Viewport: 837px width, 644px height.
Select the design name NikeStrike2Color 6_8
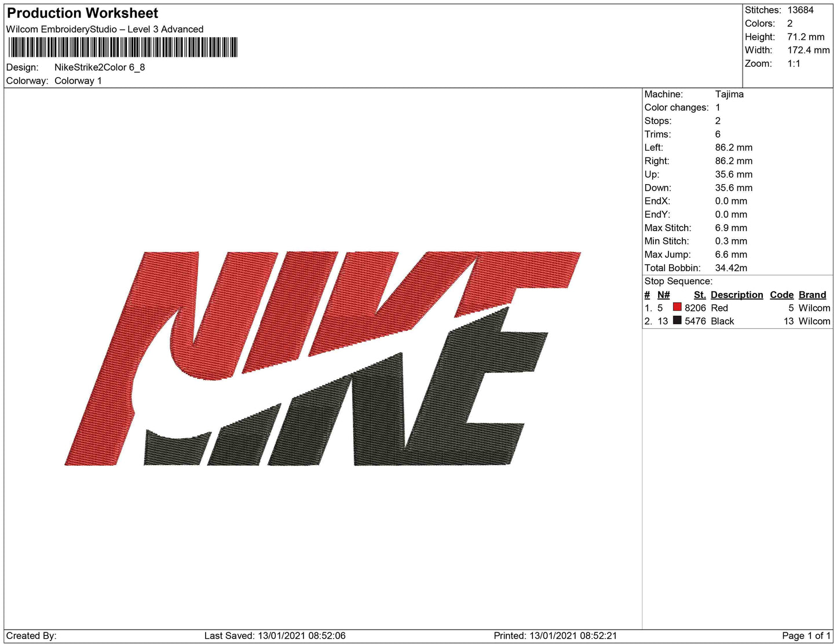click(x=100, y=67)
